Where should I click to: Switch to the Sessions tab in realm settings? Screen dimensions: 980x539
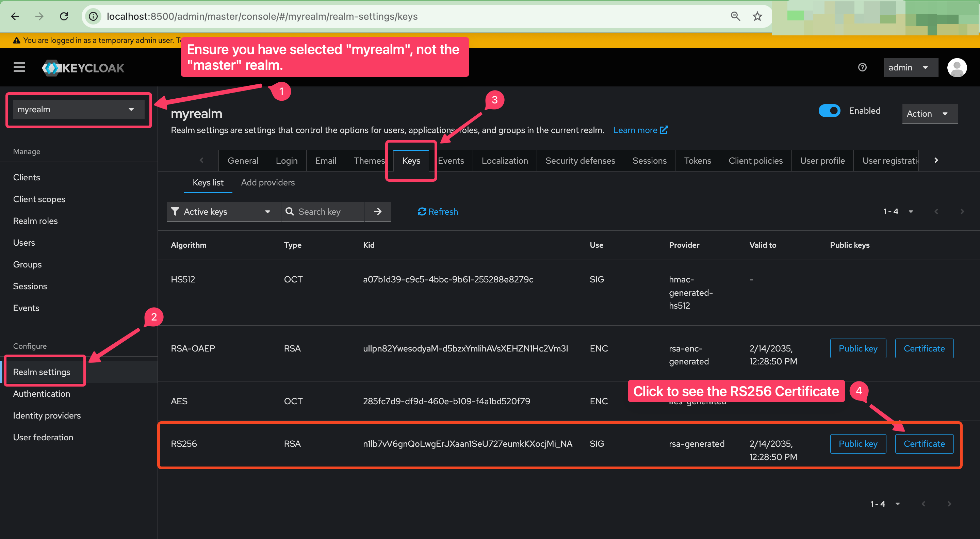click(649, 161)
